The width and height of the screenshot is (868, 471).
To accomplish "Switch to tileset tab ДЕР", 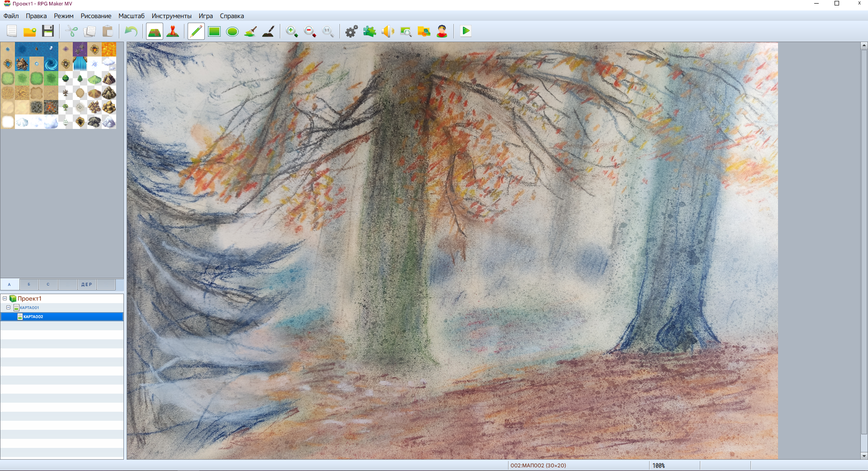I will point(87,285).
